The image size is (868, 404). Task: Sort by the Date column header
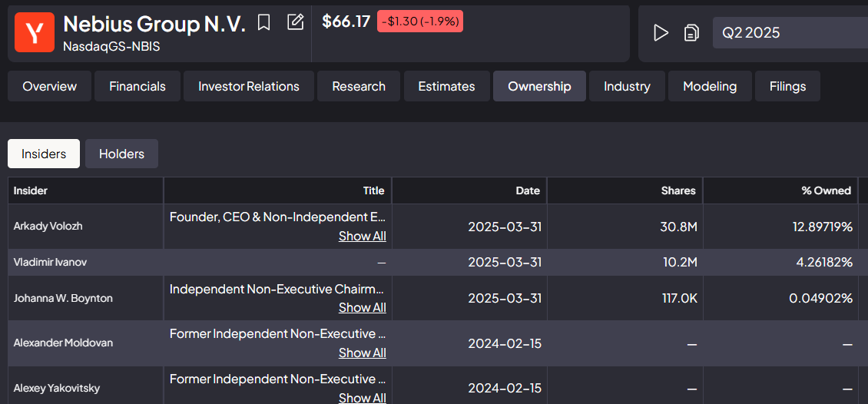click(x=469, y=190)
